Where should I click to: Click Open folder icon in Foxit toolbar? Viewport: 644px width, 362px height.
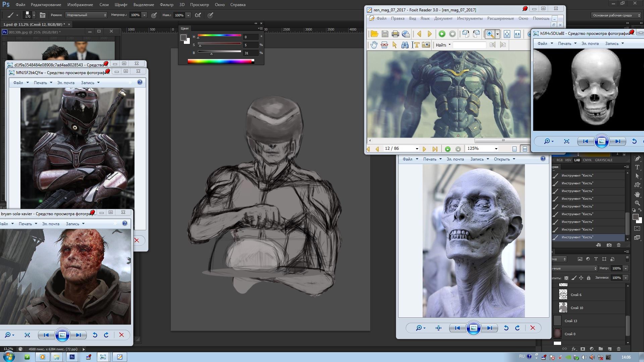(374, 34)
